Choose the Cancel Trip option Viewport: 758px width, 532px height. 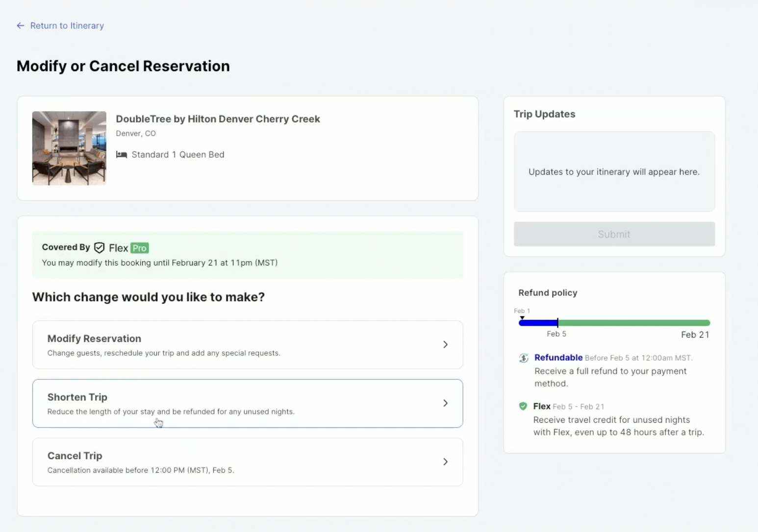click(248, 462)
